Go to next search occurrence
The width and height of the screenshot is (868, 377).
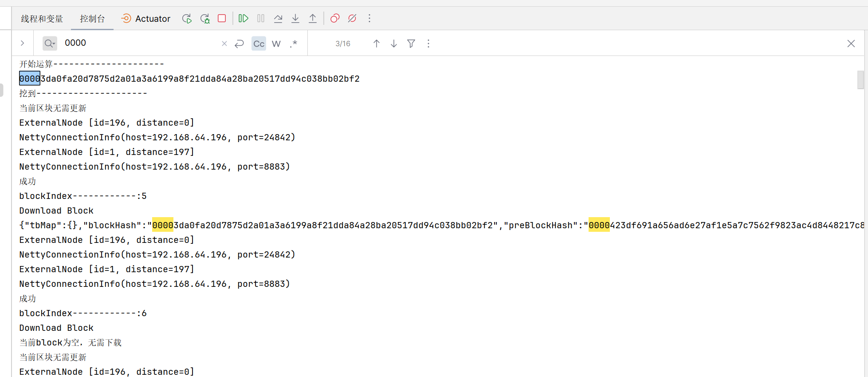click(x=394, y=44)
